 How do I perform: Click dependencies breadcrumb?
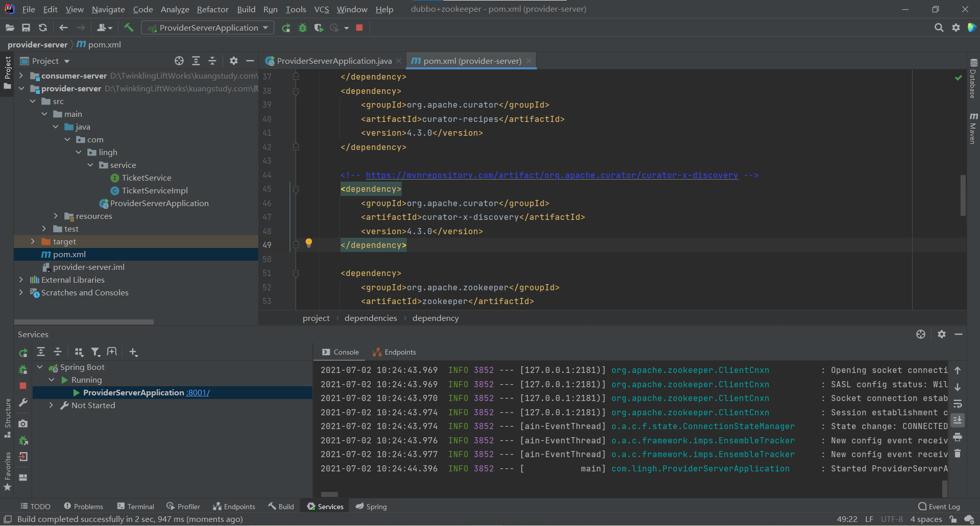point(371,318)
